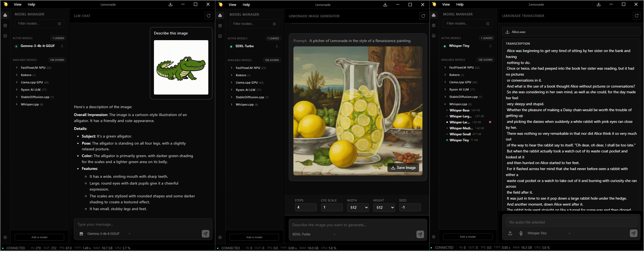This screenshot has height=273, width=644.
Task: Click the title bar download icon in LLM Chat window
Action: [x=170, y=5]
